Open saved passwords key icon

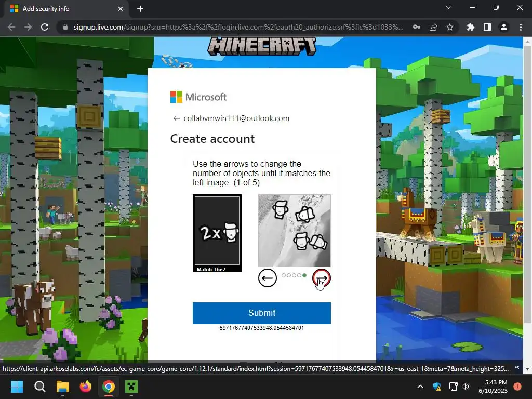pos(417,27)
